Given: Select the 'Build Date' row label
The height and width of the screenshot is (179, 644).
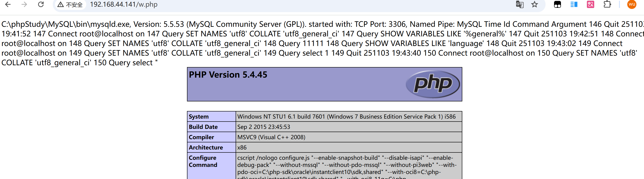Looking at the screenshot, I should tap(203, 127).
